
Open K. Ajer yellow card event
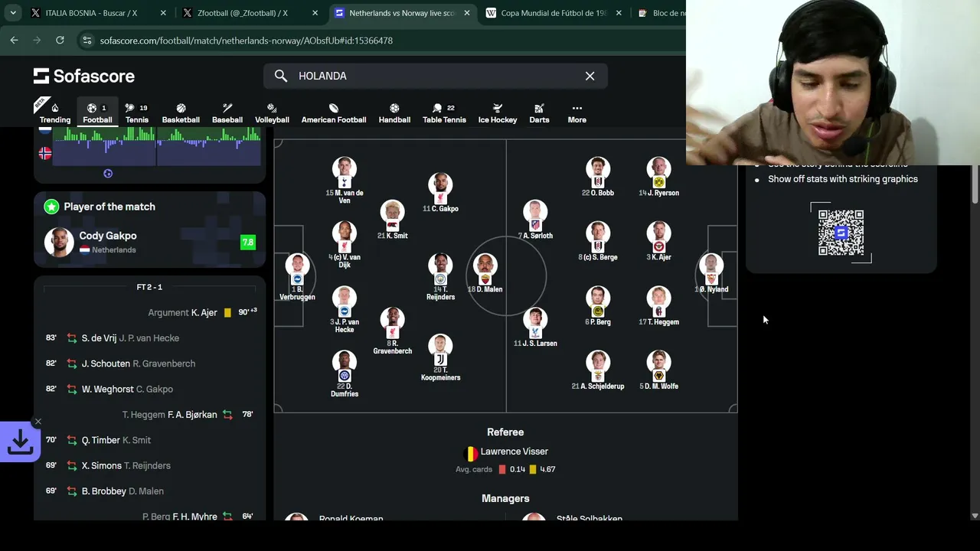click(149, 312)
